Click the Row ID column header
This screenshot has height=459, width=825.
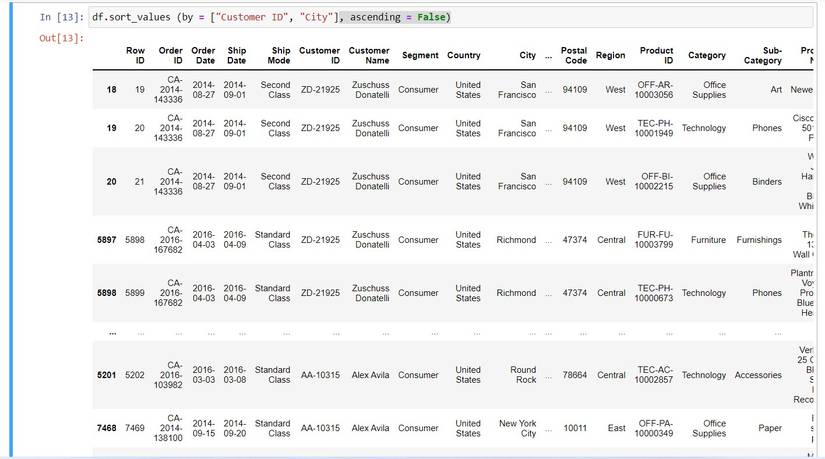[x=135, y=55]
